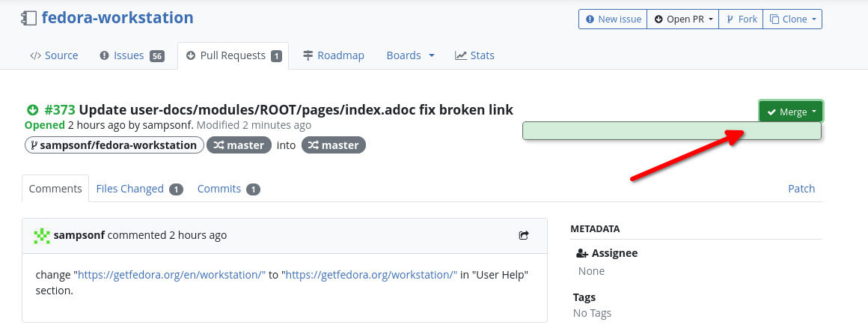Open the Clone dropdown
This screenshot has width=868, height=331.
tap(792, 19)
